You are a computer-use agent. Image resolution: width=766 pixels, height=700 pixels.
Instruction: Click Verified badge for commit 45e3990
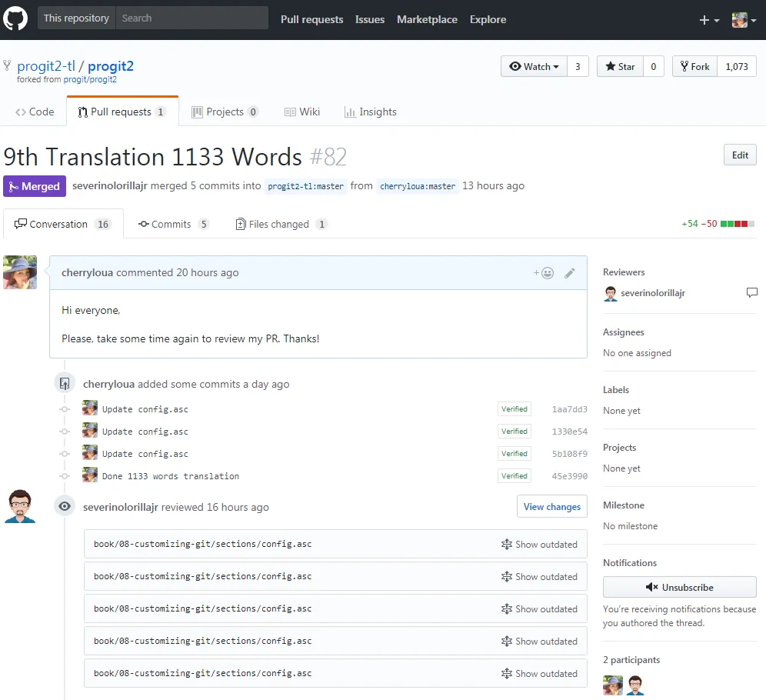[515, 476]
